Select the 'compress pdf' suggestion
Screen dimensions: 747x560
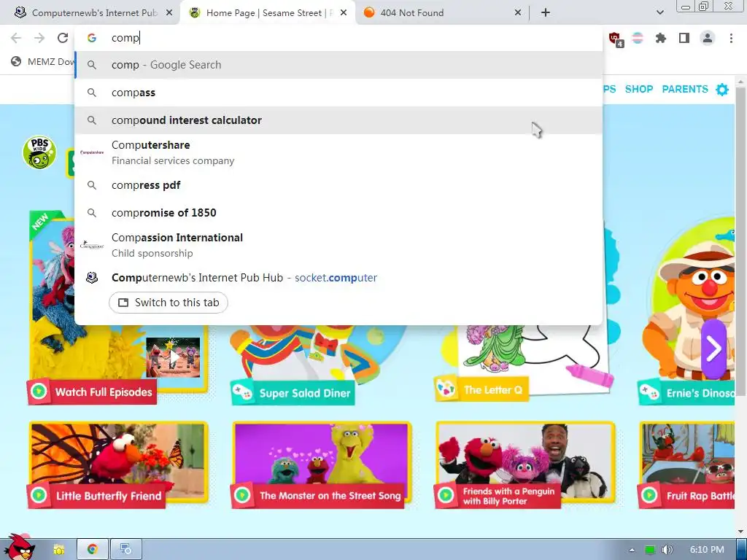click(x=338, y=185)
